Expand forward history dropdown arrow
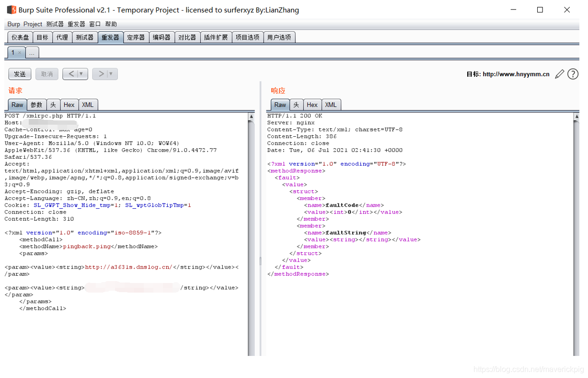Image resolution: width=588 pixels, height=378 pixels. coord(111,74)
